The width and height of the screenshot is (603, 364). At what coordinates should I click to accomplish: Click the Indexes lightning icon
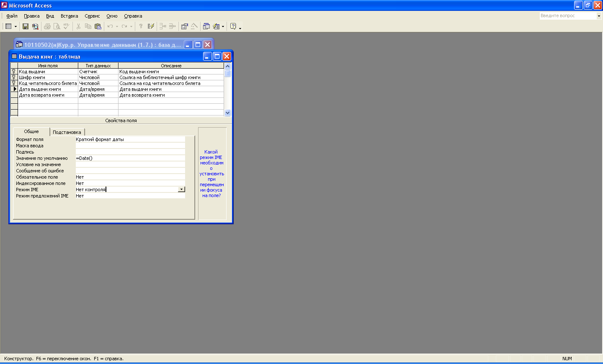[x=151, y=26]
